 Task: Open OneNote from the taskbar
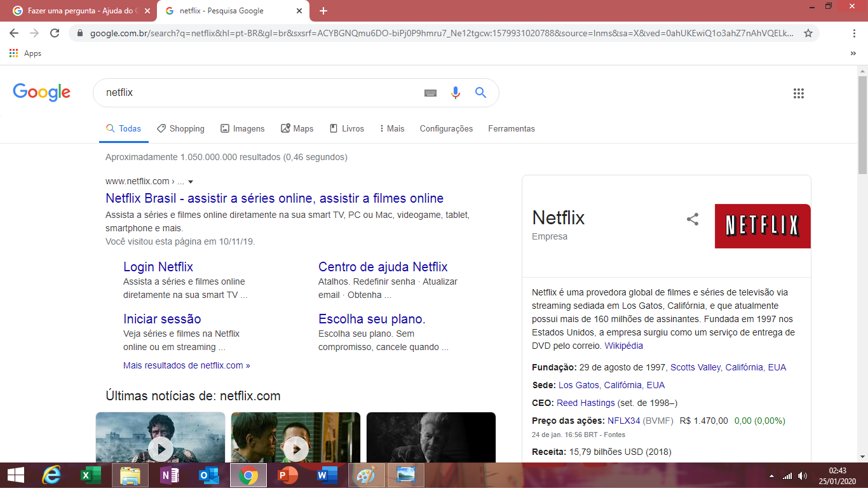coord(170,475)
